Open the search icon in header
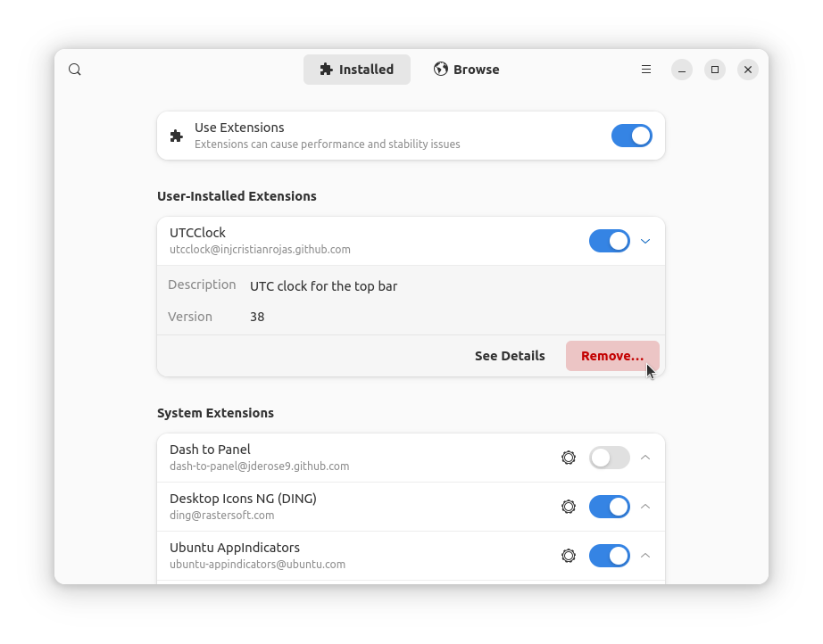The image size is (823, 644). click(x=74, y=70)
